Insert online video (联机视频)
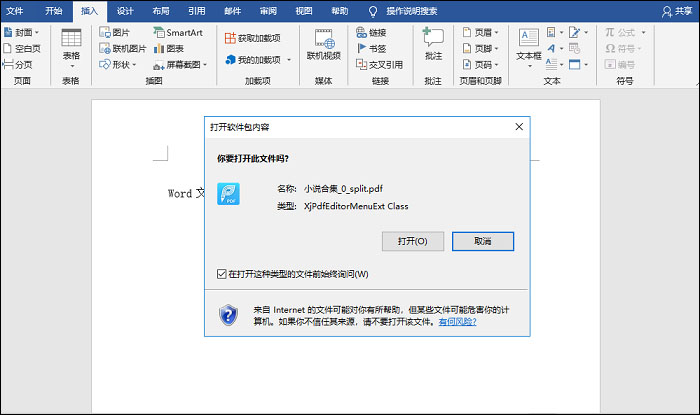Viewport: 700px width, 415px height. pyautogui.click(x=324, y=45)
